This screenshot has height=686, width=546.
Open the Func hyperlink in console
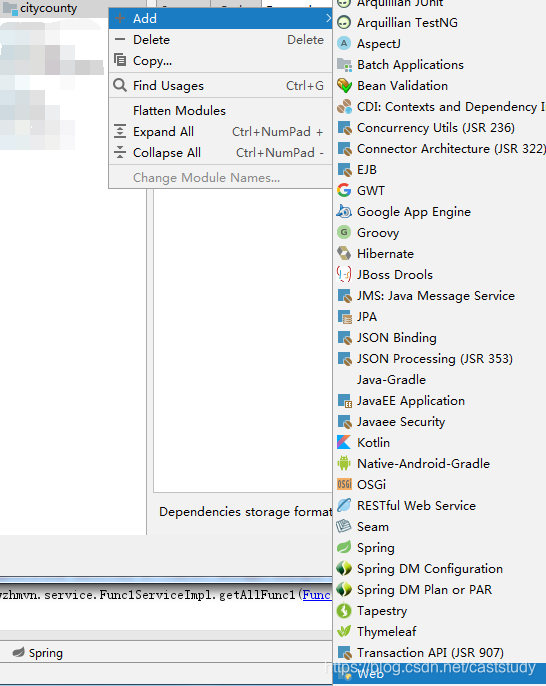click(316, 595)
